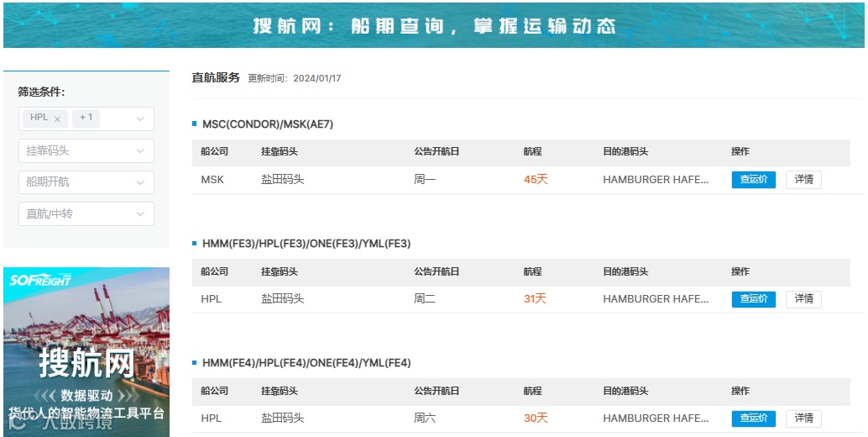The height and width of the screenshot is (437, 868).
Task: Click 详情 for the MSK row
Action: [803, 180]
